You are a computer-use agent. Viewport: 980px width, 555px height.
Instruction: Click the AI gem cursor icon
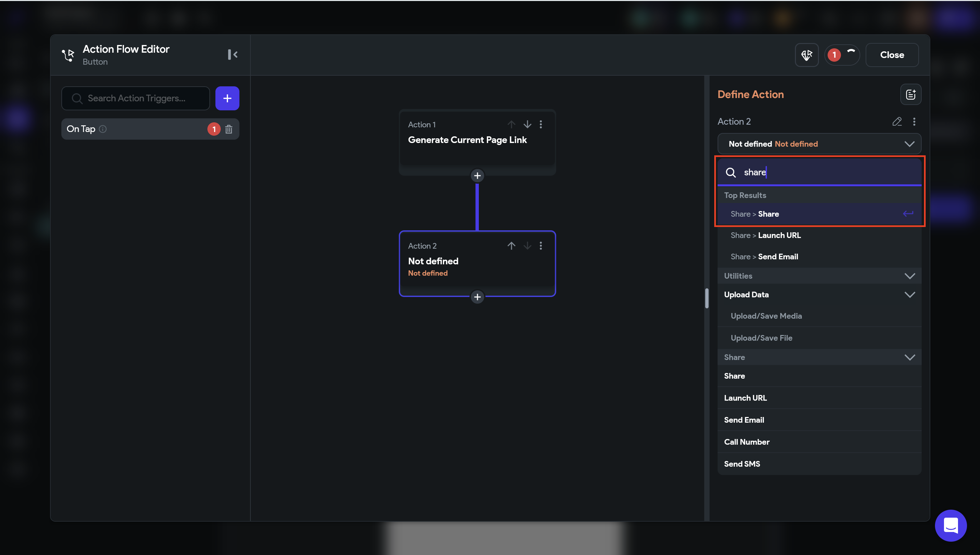point(807,55)
